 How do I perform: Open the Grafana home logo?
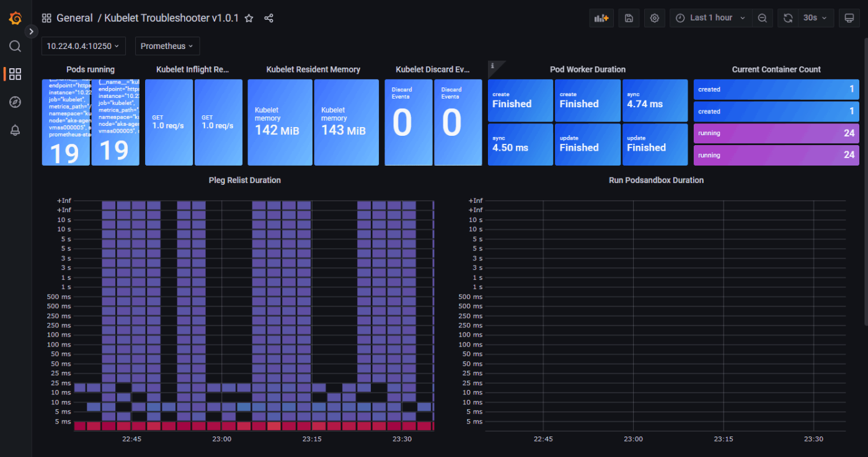point(15,18)
